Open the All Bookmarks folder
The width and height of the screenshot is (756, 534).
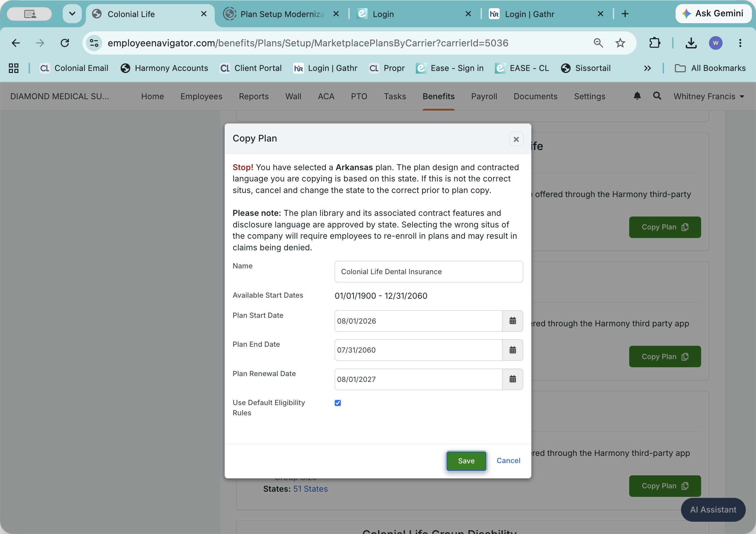pyautogui.click(x=710, y=68)
